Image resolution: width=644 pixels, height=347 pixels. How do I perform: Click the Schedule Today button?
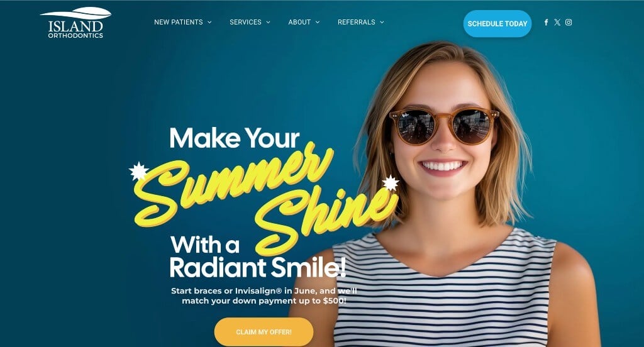(497, 24)
